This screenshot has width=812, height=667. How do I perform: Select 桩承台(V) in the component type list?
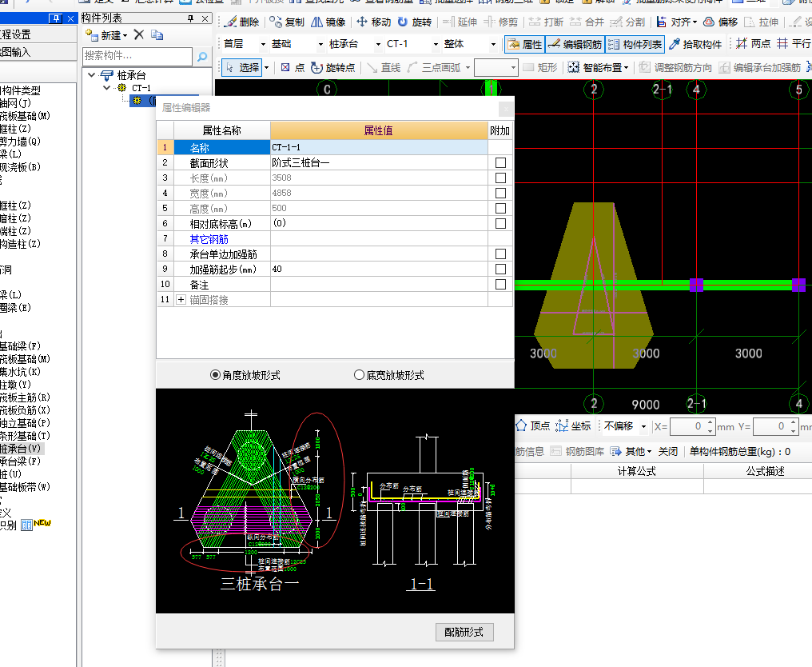click(x=20, y=449)
